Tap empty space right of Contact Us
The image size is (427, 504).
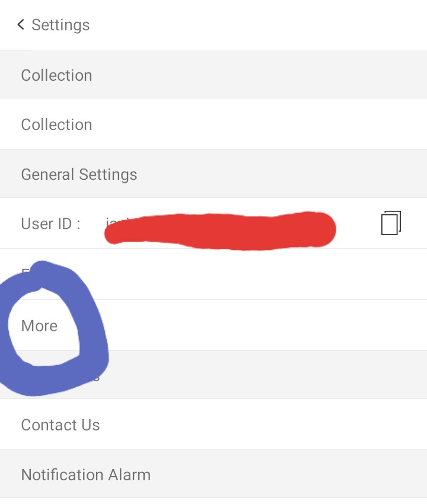pos(267,424)
